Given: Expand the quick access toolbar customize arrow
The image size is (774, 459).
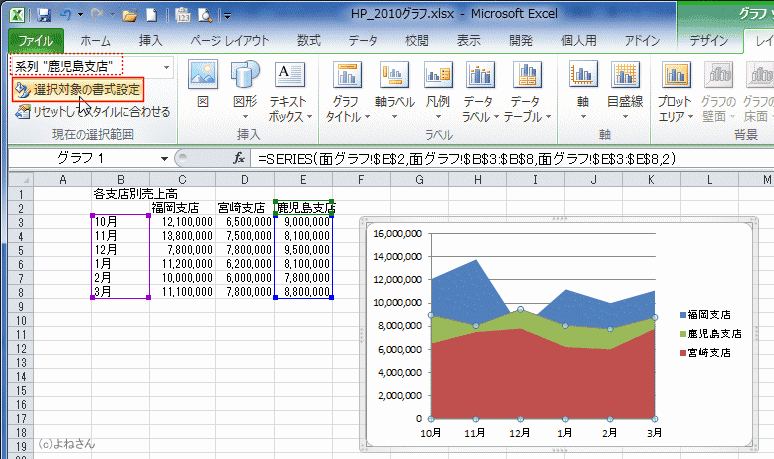Looking at the screenshot, I should coord(227,16).
